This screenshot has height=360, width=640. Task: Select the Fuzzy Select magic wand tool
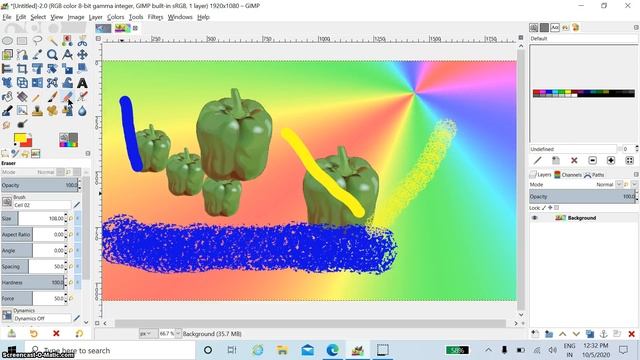(52, 41)
